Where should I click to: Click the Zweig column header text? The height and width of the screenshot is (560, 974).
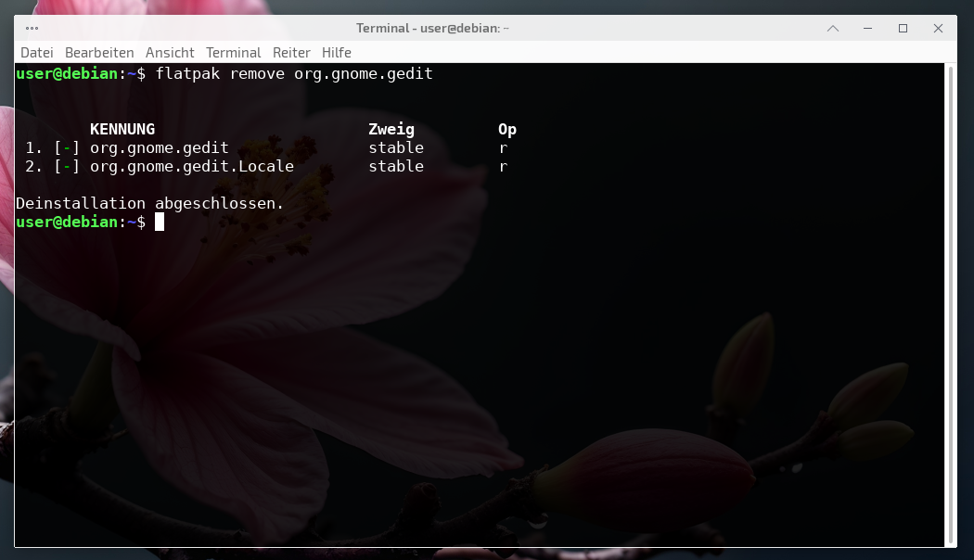pos(391,130)
